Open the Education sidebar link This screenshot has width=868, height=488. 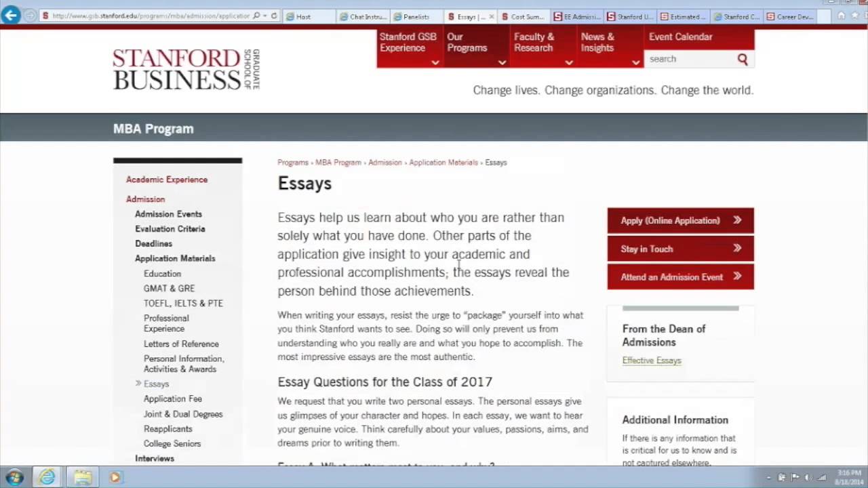point(162,274)
